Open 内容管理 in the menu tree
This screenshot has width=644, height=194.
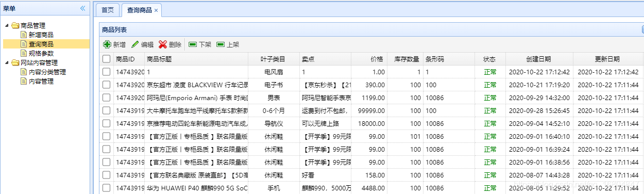41,82
